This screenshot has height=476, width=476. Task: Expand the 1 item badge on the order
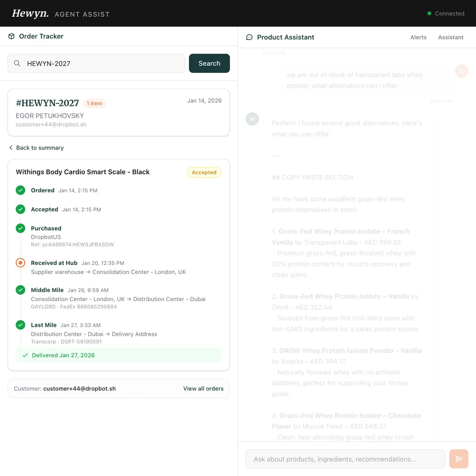coord(94,103)
